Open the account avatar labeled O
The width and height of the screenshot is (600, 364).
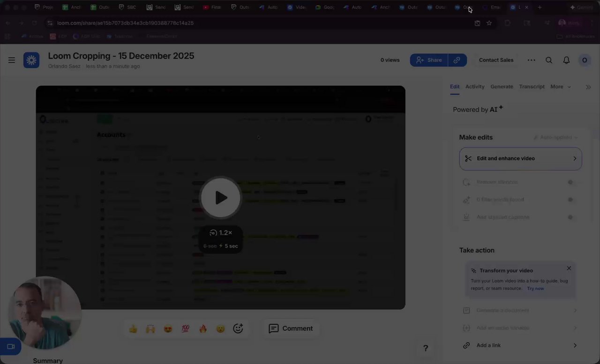pos(585,60)
